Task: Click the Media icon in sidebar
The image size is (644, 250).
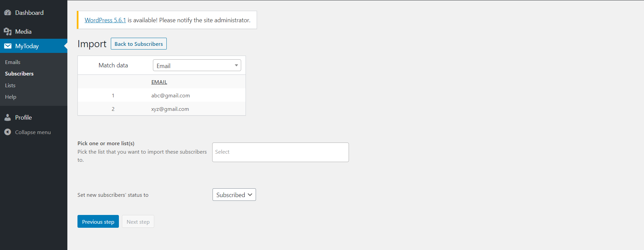Action: [8, 32]
